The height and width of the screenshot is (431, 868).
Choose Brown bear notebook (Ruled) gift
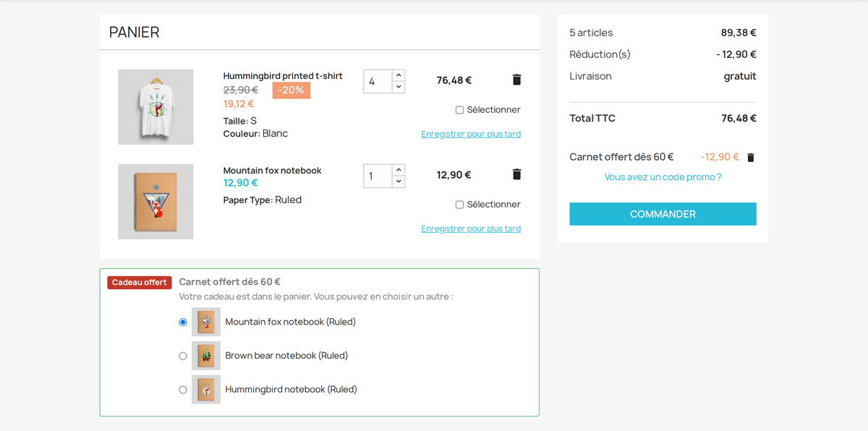pos(183,356)
